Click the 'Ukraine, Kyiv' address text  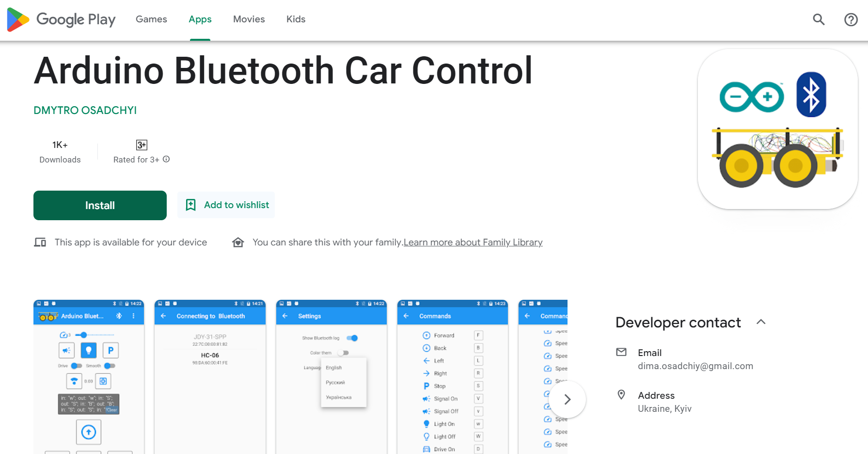664,409
